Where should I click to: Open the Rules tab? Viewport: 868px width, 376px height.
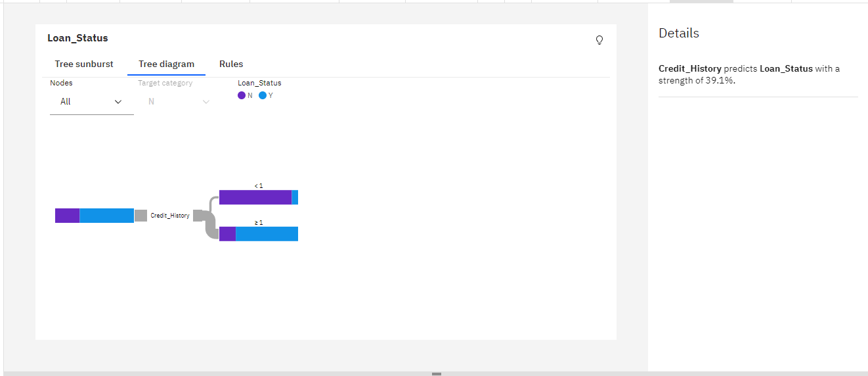231,64
